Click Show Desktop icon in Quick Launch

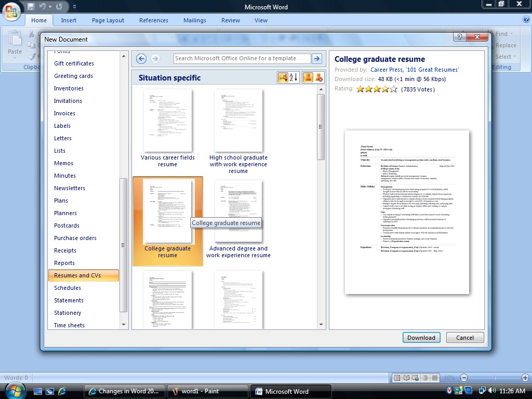point(37,391)
